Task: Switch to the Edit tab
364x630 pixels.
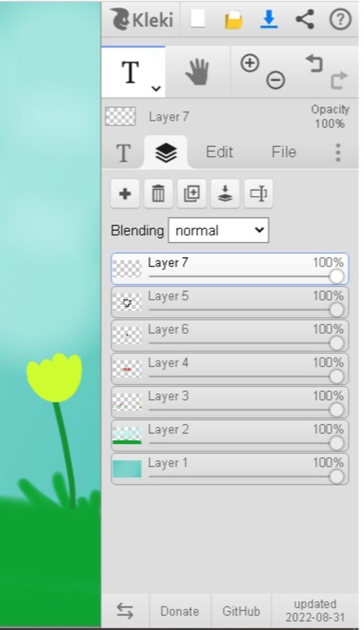Action: click(219, 152)
